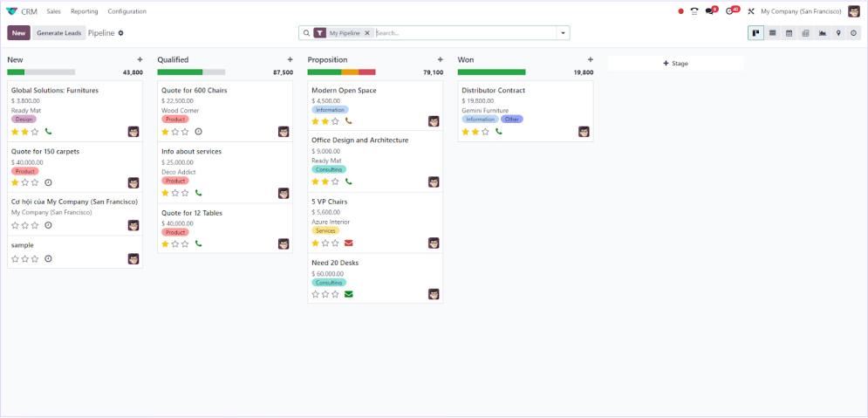Set second star on 5 VP Chairs card
Image resolution: width=868 pixels, height=418 pixels.
[325, 243]
